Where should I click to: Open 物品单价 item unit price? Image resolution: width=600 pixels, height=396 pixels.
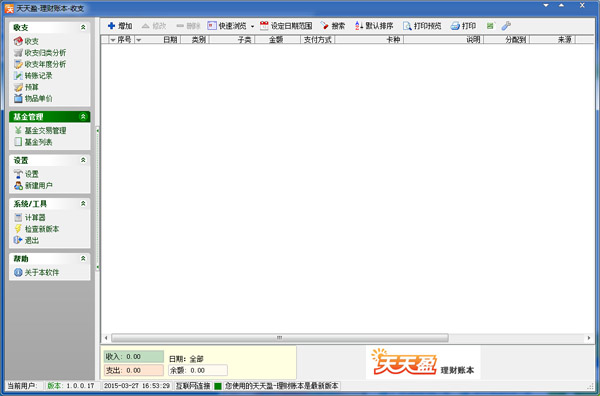coord(33,98)
